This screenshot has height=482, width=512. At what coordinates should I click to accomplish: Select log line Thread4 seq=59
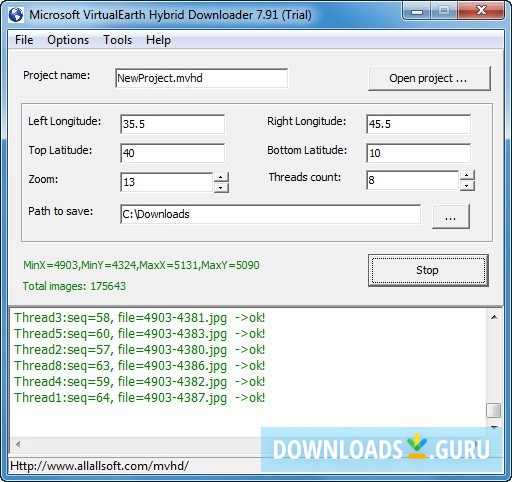tap(139, 382)
